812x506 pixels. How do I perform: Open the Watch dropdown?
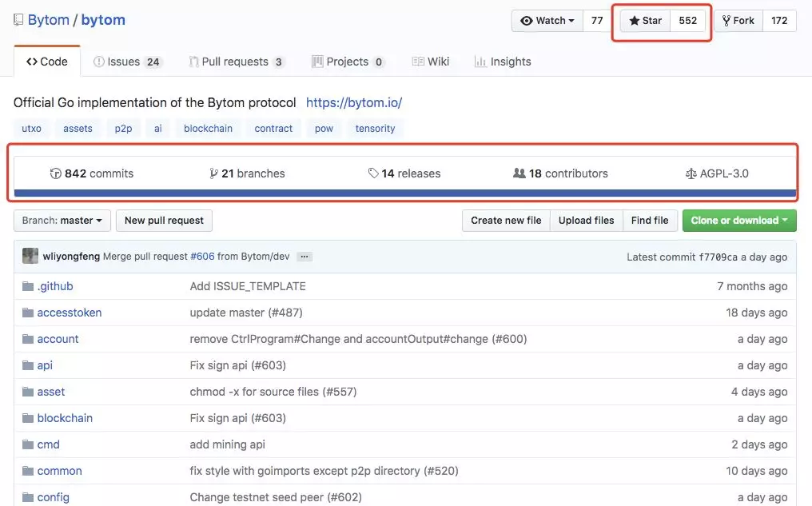[547, 21]
